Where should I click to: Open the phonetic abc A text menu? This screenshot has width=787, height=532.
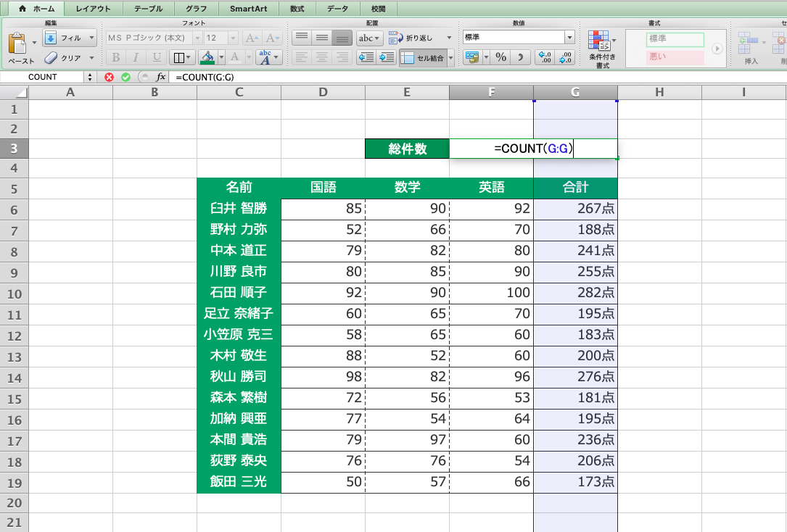tap(268, 58)
